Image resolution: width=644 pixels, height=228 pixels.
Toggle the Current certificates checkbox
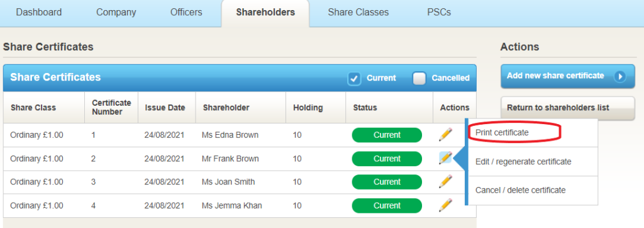click(354, 78)
